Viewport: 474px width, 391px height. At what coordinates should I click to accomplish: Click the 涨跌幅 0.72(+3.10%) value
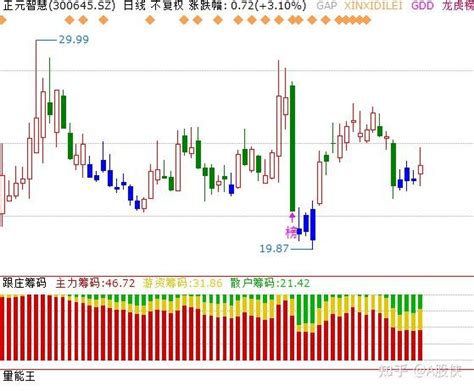pyautogui.click(x=247, y=5)
